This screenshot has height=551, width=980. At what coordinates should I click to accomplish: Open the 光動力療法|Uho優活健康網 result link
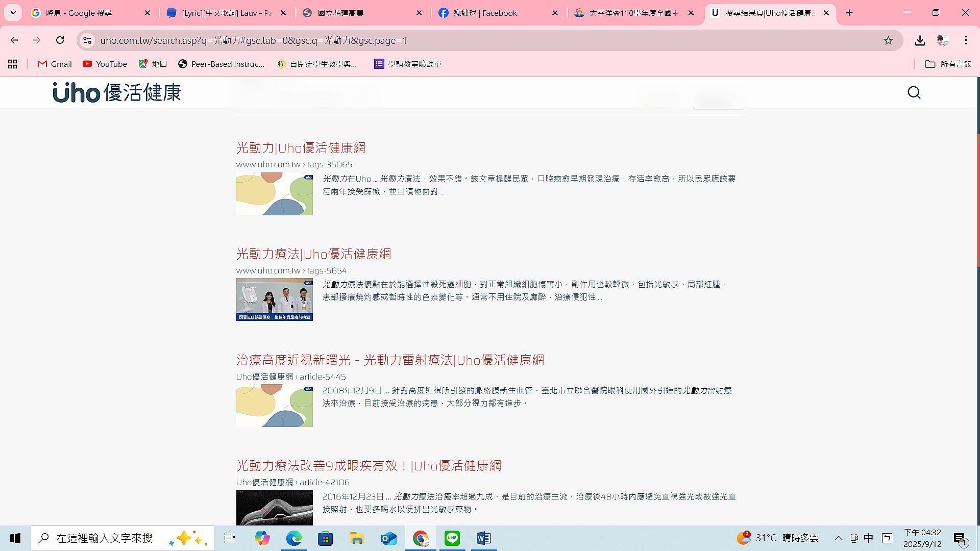[x=313, y=254]
